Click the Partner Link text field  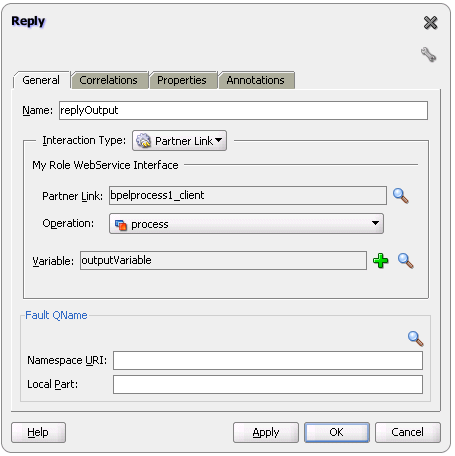[x=248, y=195]
